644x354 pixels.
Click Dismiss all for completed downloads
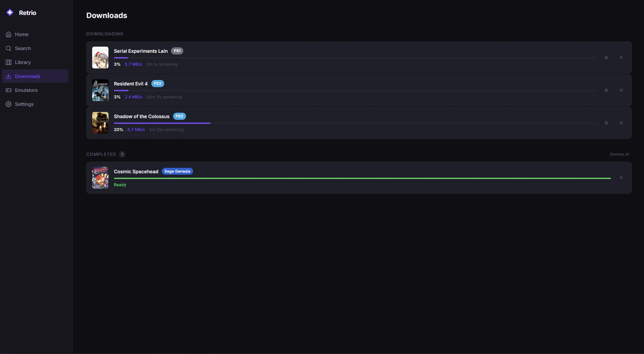(620, 154)
